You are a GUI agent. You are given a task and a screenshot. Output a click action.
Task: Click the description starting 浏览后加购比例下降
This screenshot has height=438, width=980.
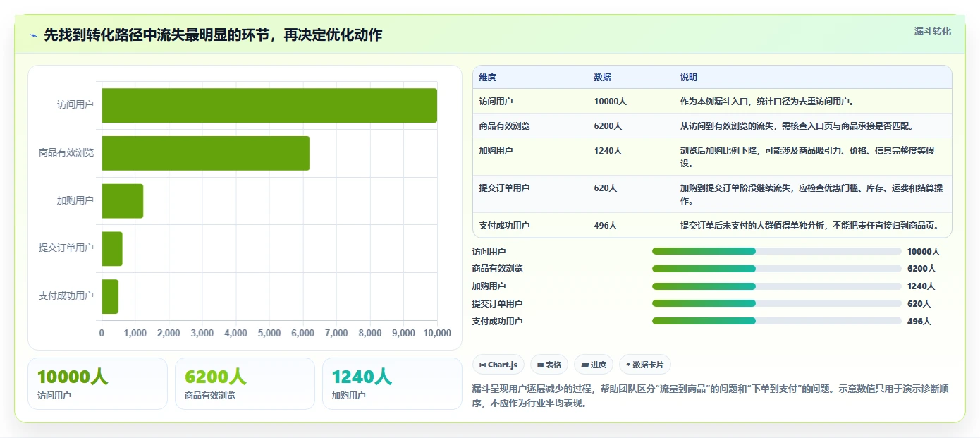pos(812,157)
